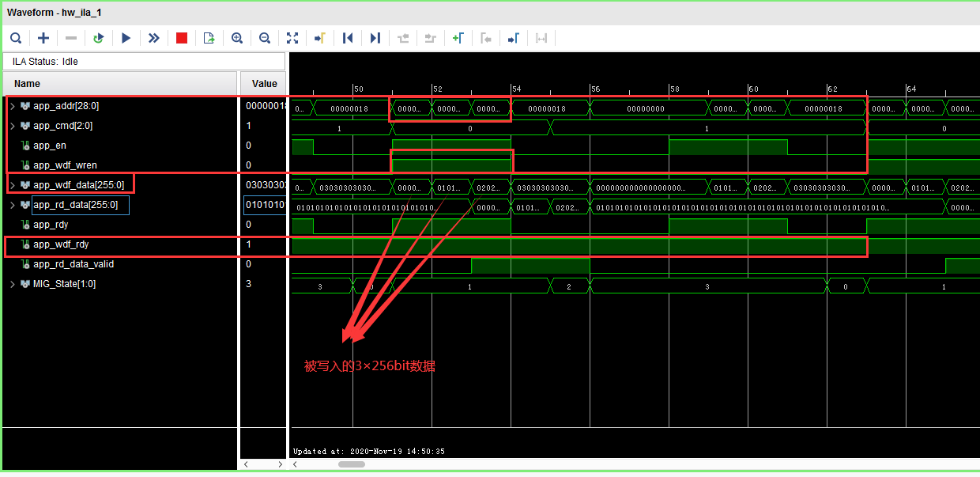Viewport: 980px width, 477px height.
Task: Add a marker with green plus icon
Action: click(x=458, y=38)
